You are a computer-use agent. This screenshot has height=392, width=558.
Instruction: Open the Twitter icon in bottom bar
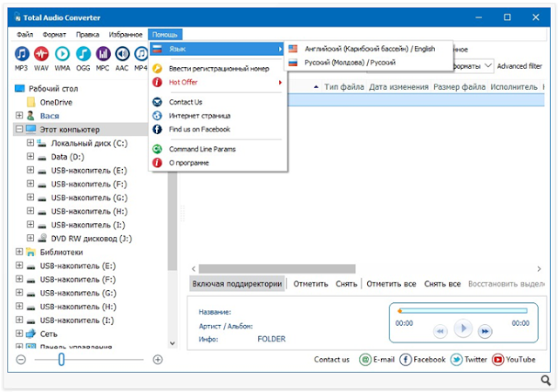coord(457,360)
